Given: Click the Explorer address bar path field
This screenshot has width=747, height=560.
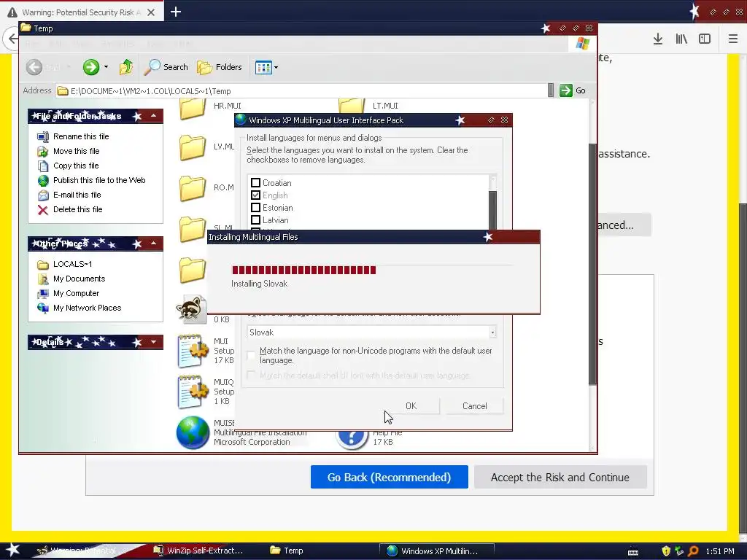Looking at the screenshot, I should pyautogui.click(x=302, y=91).
